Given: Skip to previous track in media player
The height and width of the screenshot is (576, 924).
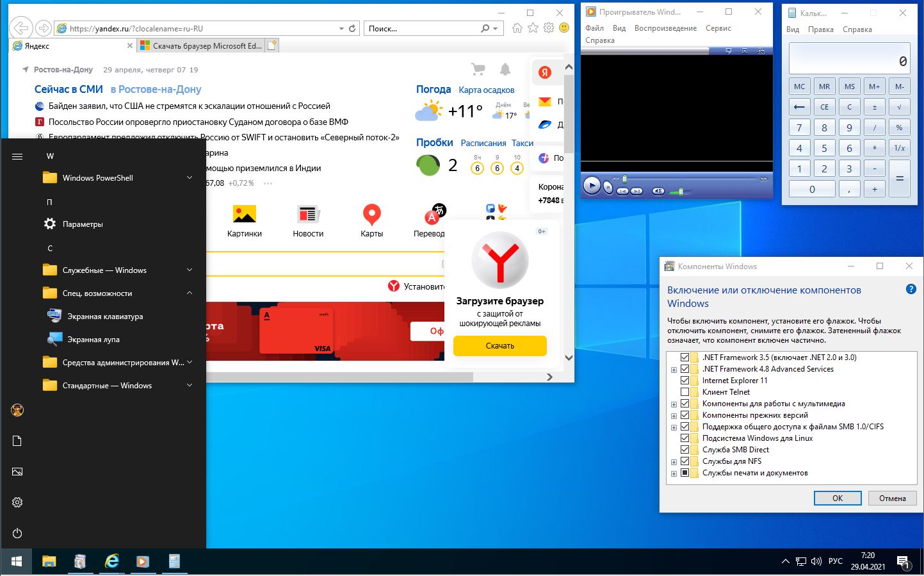Looking at the screenshot, I should pyautogui.click(x=622, y=191).
